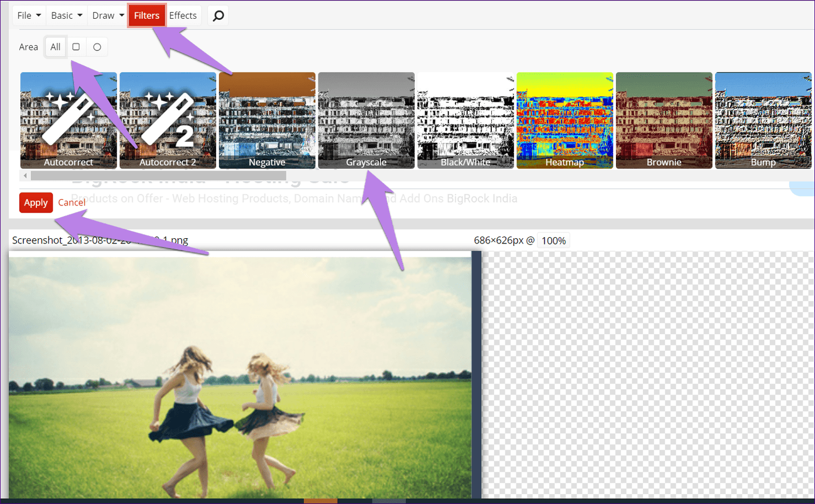Pick the Bump filter thumbnail

pyautogui.click(x=763, y=121)
